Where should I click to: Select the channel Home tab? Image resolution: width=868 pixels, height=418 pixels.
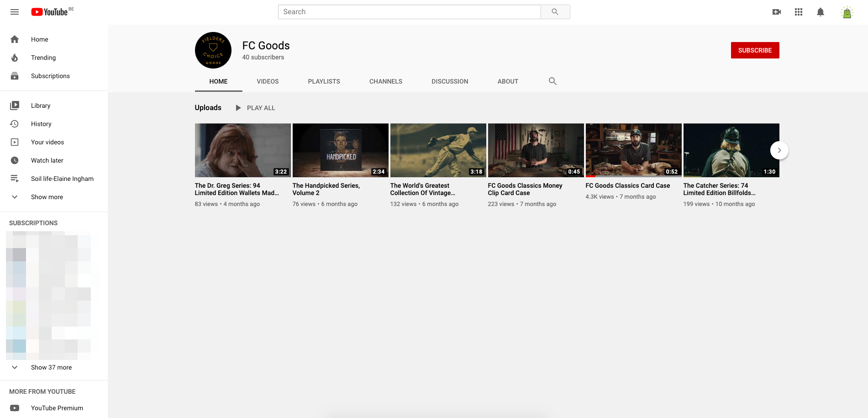[x=219, y=81]
